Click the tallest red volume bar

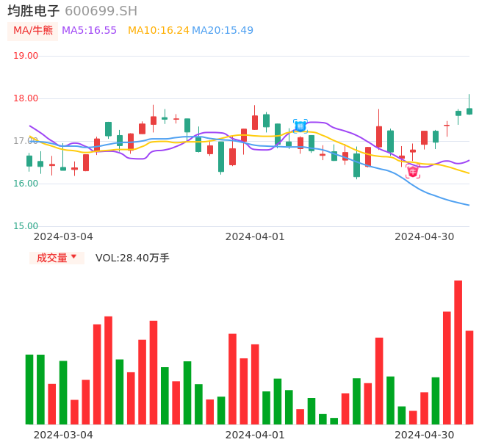pos(458,352)
